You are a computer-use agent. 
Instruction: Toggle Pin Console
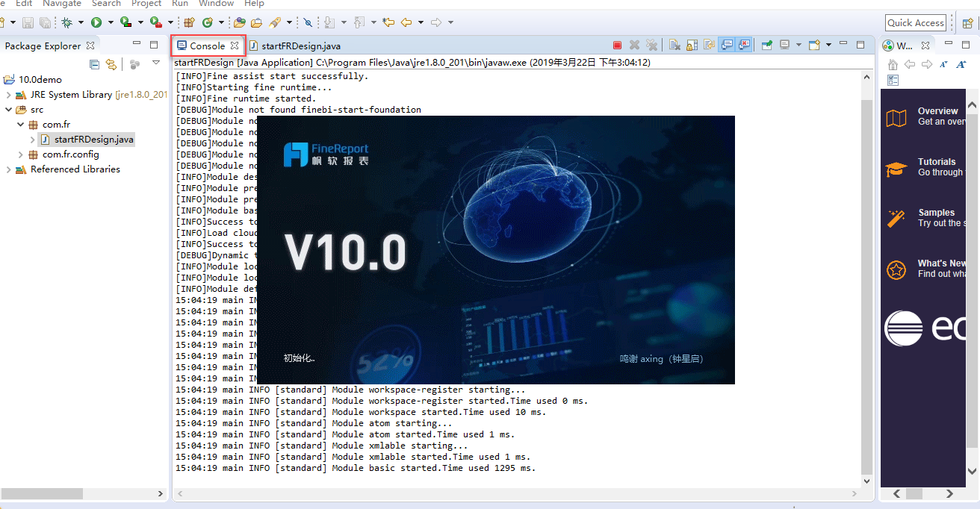coord(767,46)
